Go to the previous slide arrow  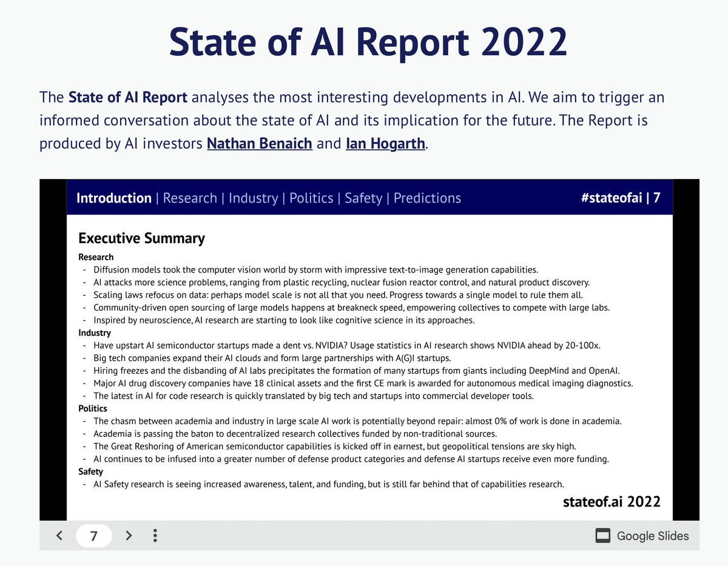(x=59, y=536)
